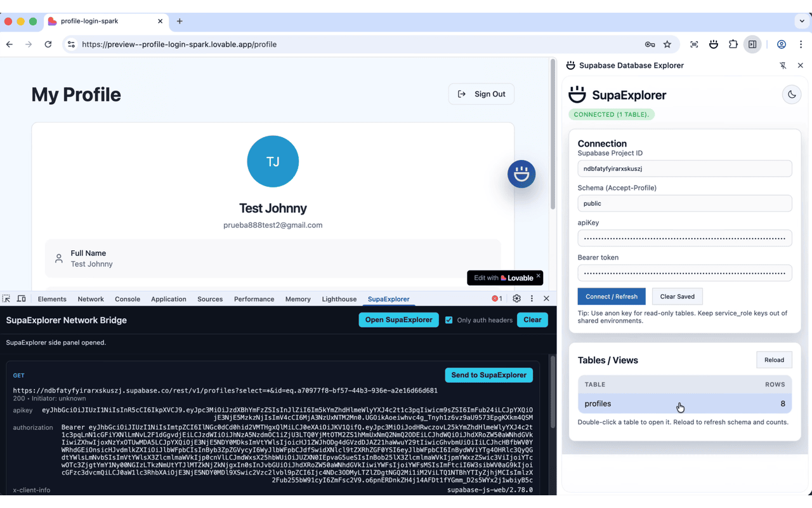Click the saved passwords key icon
This screenshot has height=508, width=812.
[650, 44]
